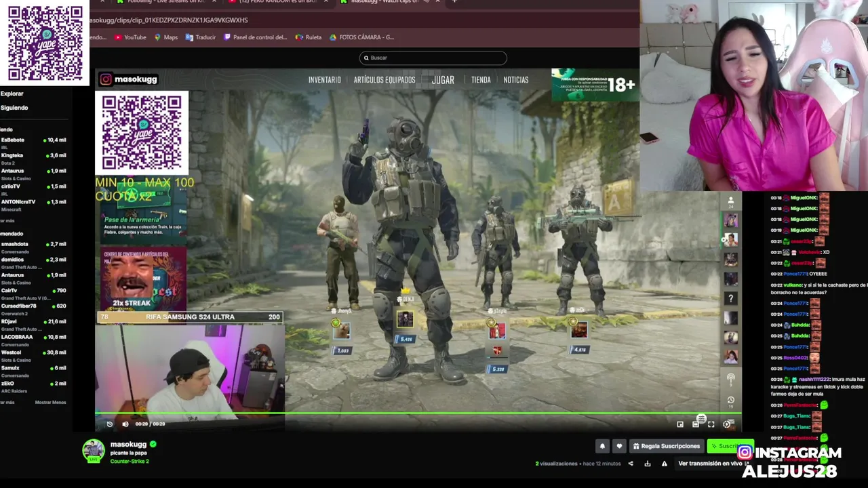Seek on the green clip progress bar

(418, 413)
